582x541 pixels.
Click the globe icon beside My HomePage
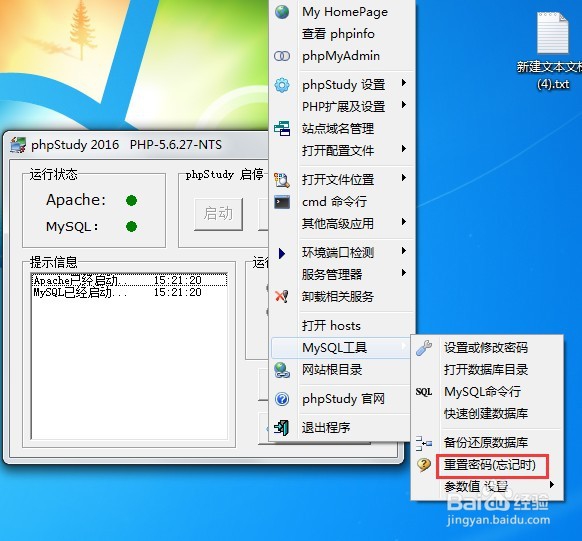(282, 12)
